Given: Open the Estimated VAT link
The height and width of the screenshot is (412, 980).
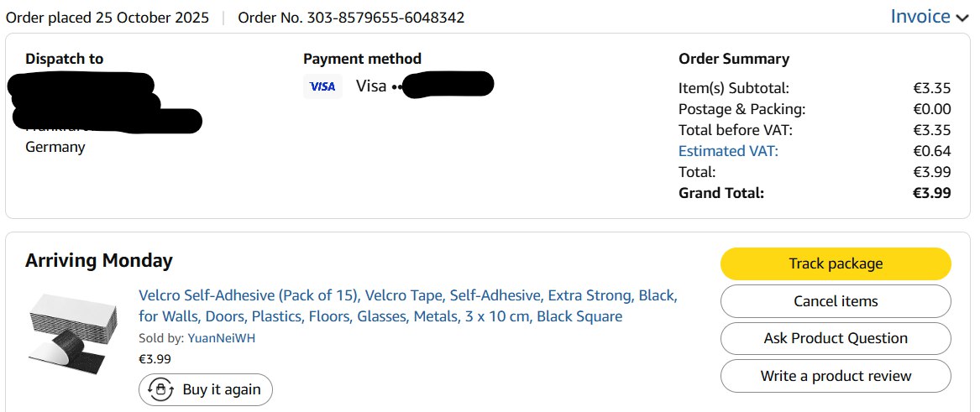Looking at the screenshot, I should [728, 151].
